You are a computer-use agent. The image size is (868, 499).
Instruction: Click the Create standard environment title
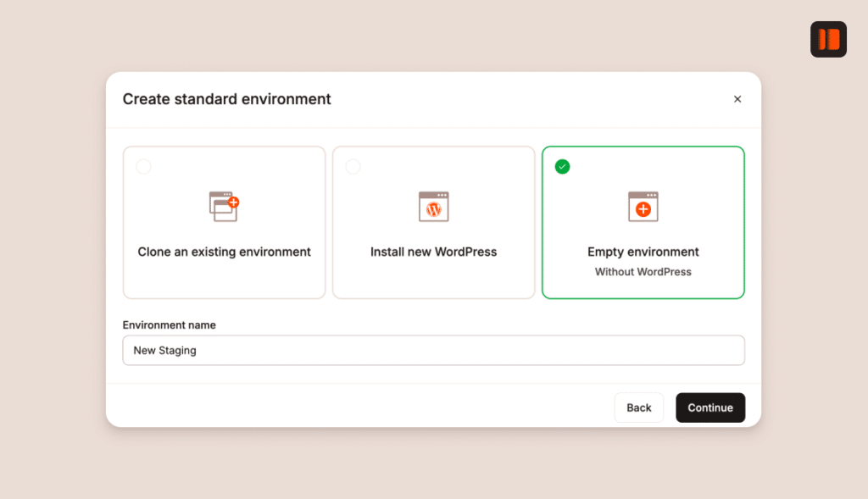[x=226, y=99]
